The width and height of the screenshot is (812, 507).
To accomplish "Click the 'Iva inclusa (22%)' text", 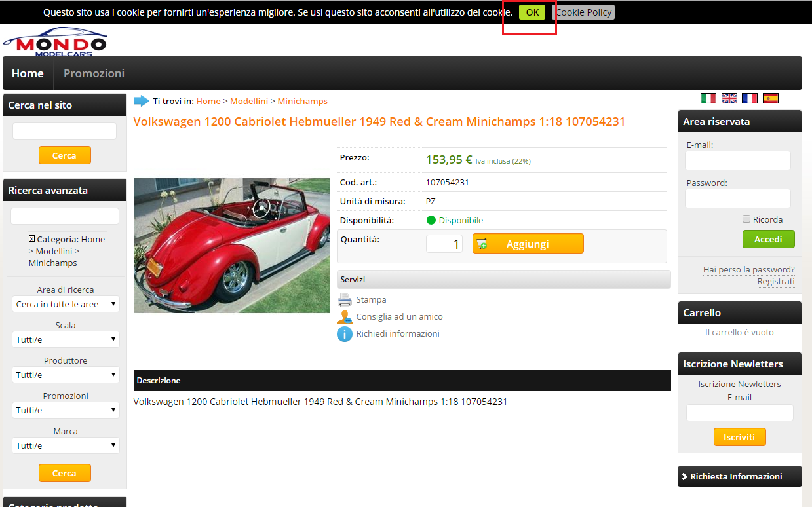I will click(503, 161).
